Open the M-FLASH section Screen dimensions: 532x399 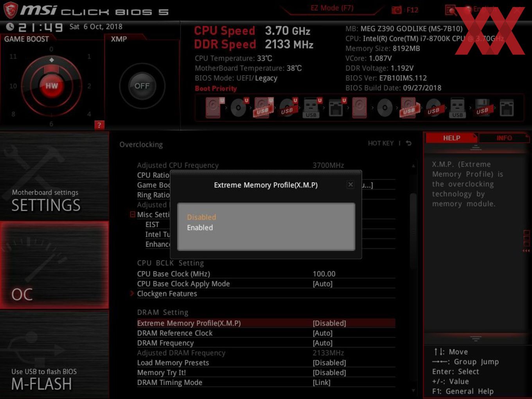54,354
